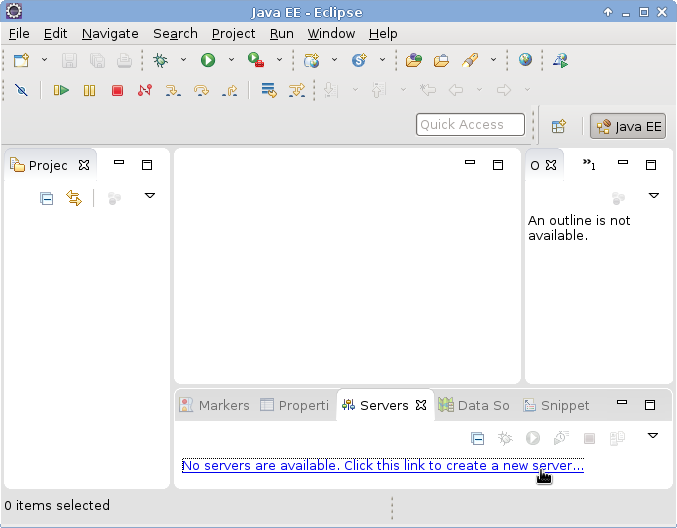Click the Disconnect debug icon
This screenshot has height=528, width=677.
145,90
